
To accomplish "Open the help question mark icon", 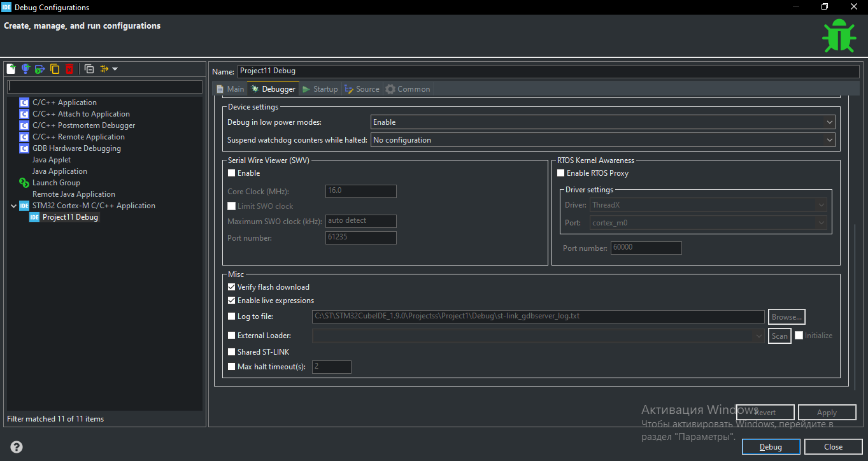I will tap(17, 447).
